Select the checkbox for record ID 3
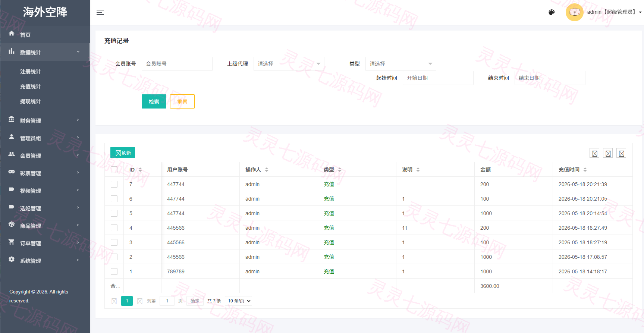Screen dimensions: 644x333 coord(114,242)
